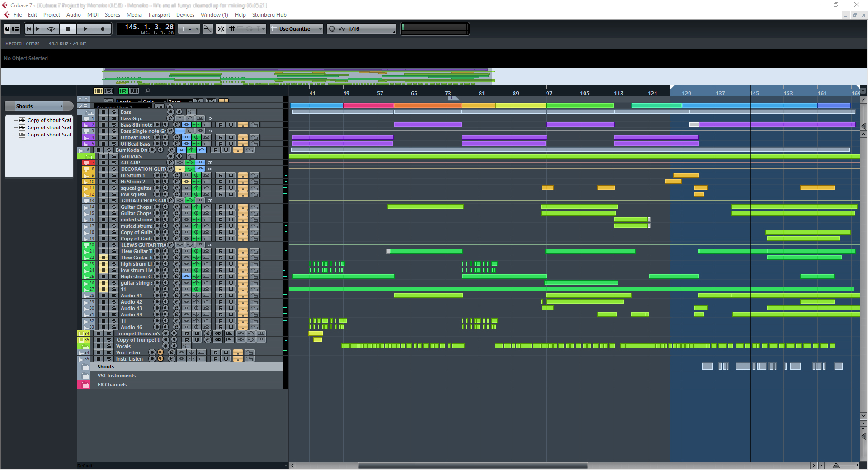Open inserts state on Audio 42 track
The image size is (868, 470).
coord(186,302)
